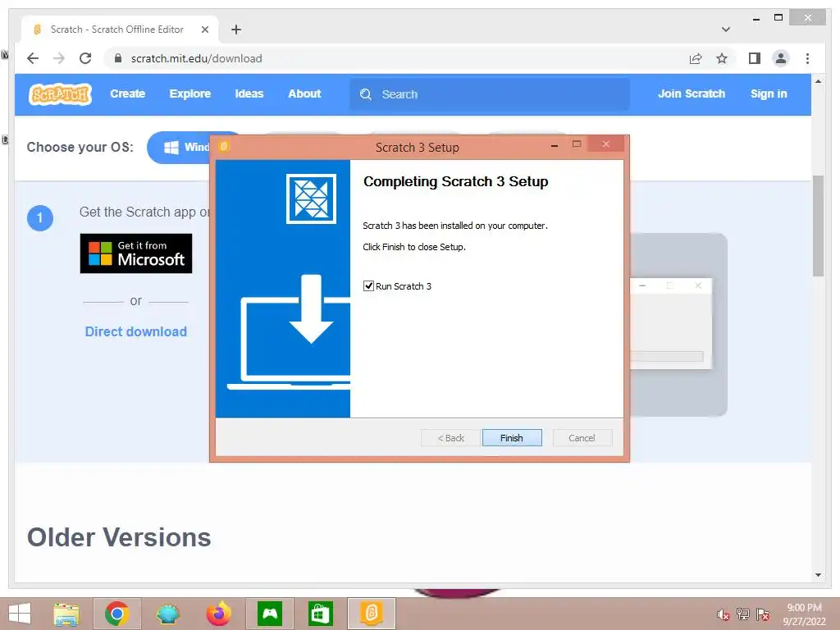Reload the current page
Image resolution: width=840 pixels, height=630 pixels.
pos(85,58)
